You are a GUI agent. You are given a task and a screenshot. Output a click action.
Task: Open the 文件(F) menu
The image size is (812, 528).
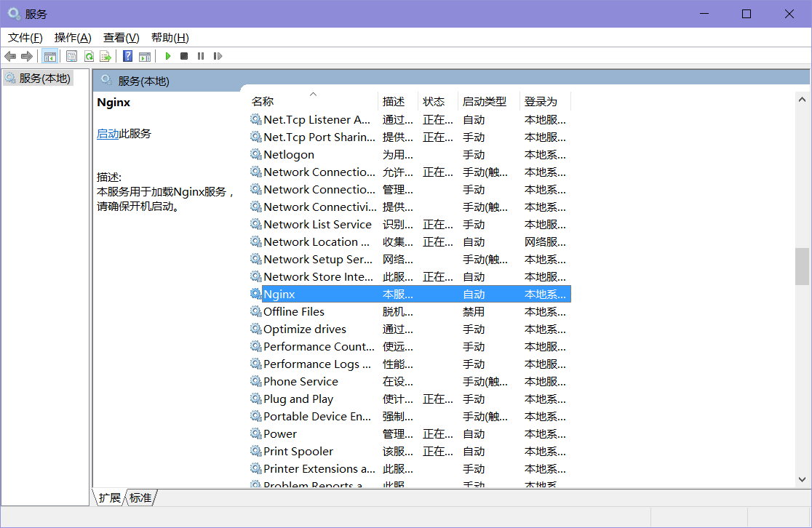coord(25,38)
